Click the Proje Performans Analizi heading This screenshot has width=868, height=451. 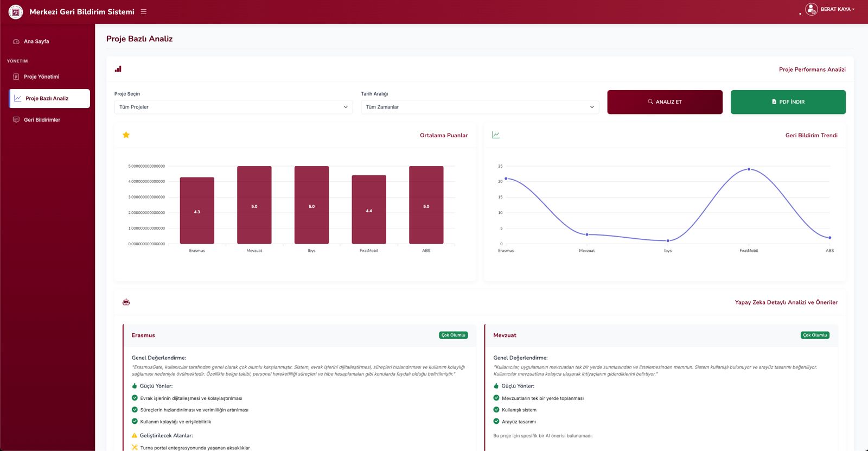[x=812, y=69]
